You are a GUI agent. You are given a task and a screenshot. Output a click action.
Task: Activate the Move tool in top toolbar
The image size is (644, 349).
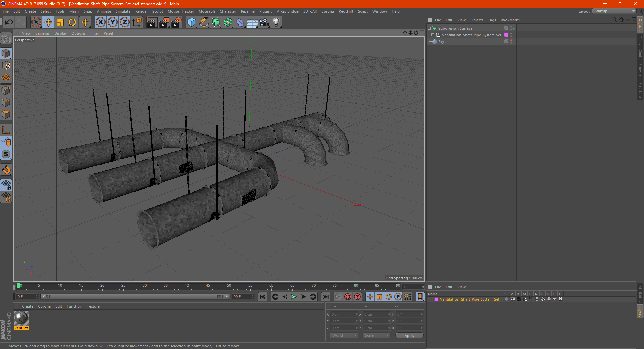click(x=48, y=22)
